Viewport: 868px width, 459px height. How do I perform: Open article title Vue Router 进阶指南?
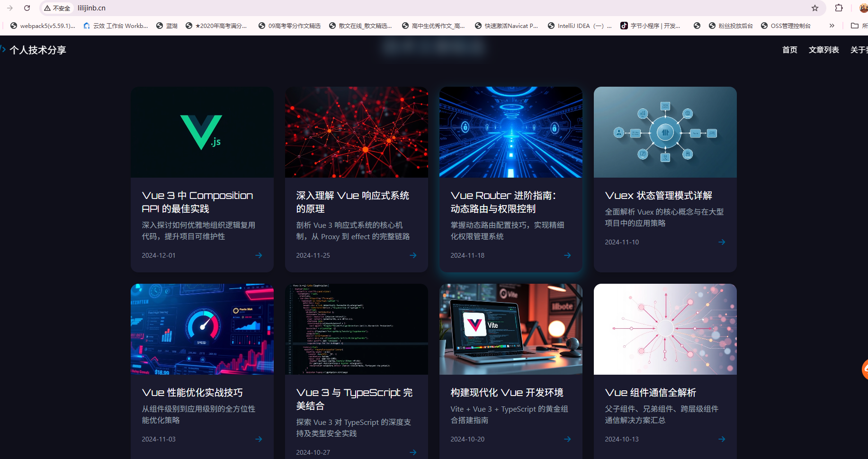(x=503, y=202)
